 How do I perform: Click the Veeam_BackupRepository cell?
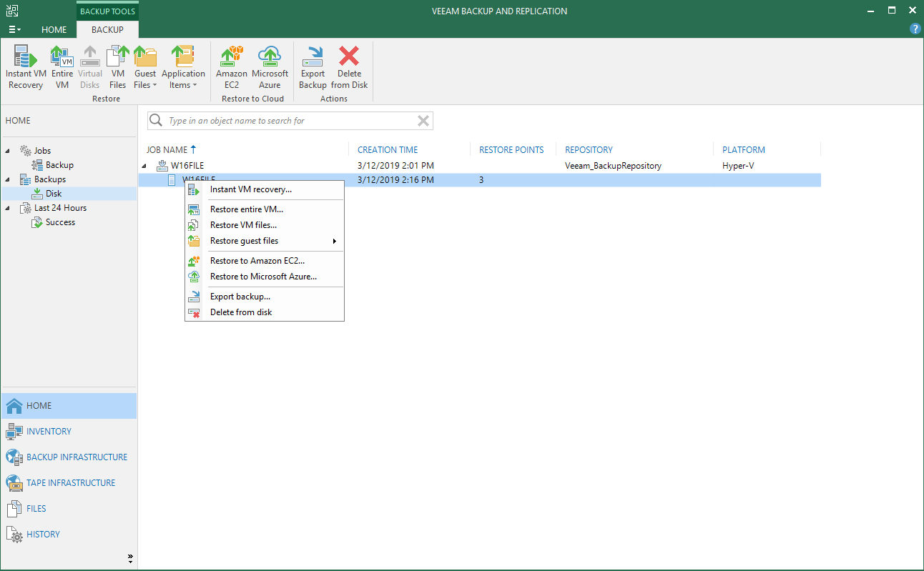coord(613,166)
